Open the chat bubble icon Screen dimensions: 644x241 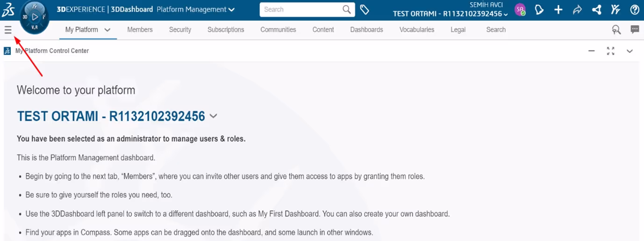click(x=635, y=29)
